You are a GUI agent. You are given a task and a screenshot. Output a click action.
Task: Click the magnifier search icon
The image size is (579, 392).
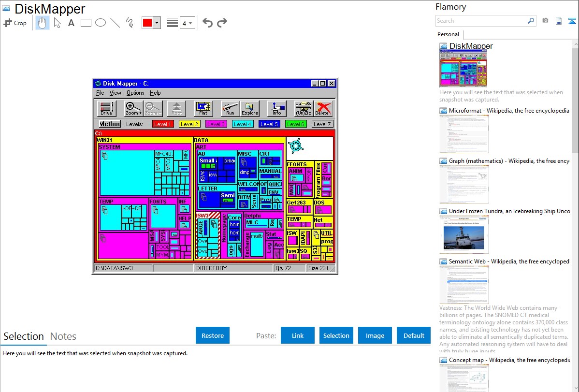pyautogui.click(x=531, y=21)
